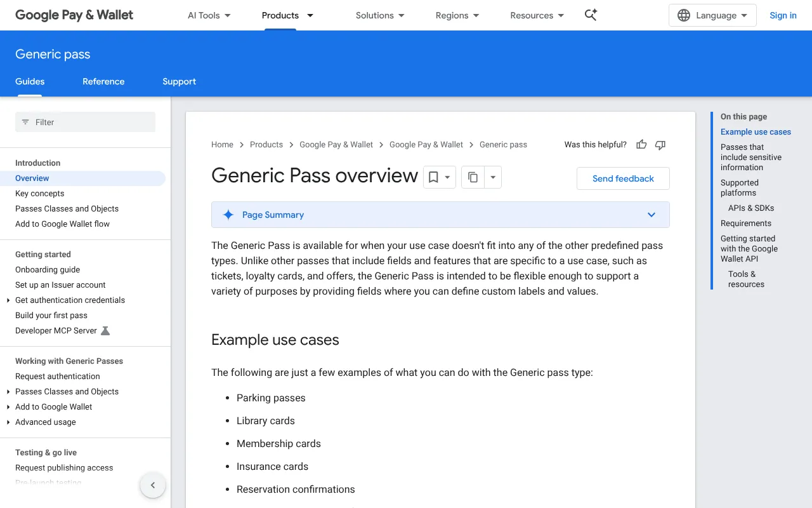The width and height of the screenshot is (812, 508).
Task: Open the Solutions dropdown menu
Action: click(380, 15)
